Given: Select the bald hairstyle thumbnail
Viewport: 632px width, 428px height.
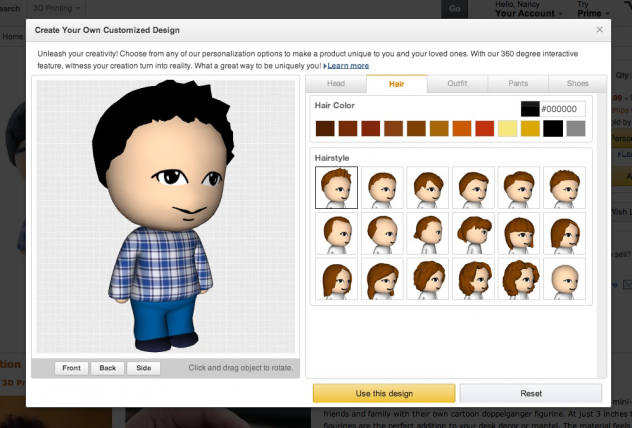Looking at the screenshot, I should tap(564, 279).
